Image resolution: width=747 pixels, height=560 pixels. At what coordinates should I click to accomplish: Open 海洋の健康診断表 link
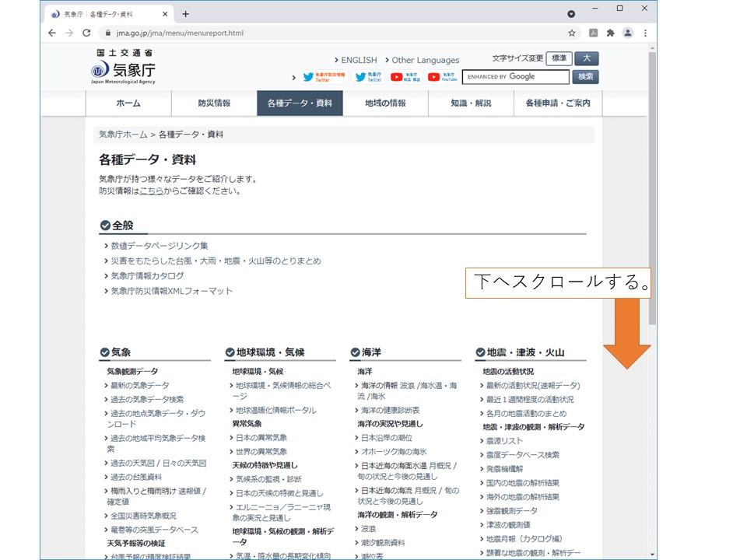(390, 410)
